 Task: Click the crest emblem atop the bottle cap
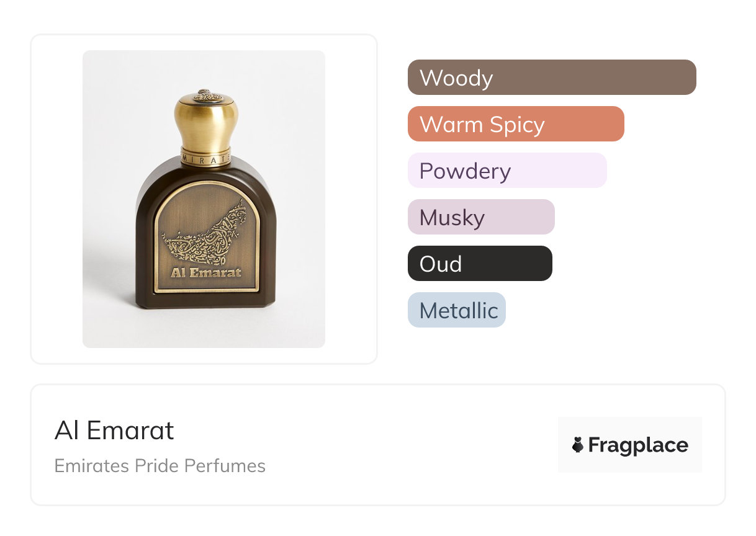tap(204, 96)
